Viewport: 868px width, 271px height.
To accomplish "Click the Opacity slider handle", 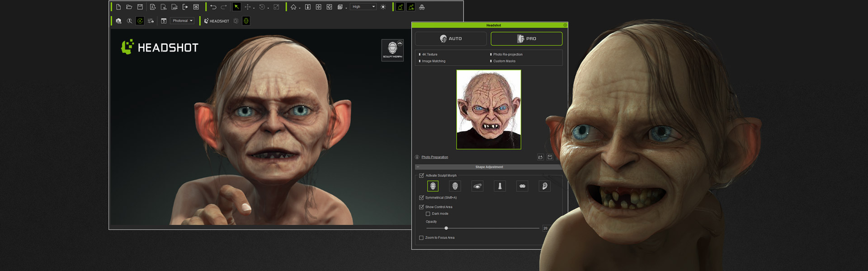I will (446, 228).
